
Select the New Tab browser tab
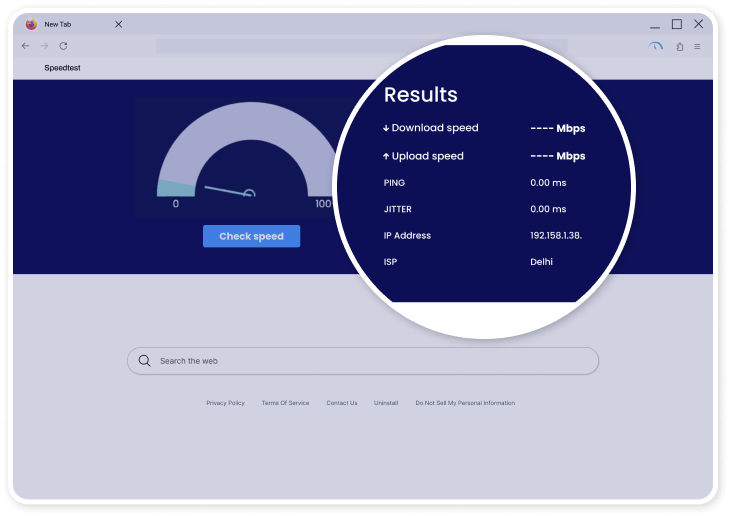coord(74,24)
